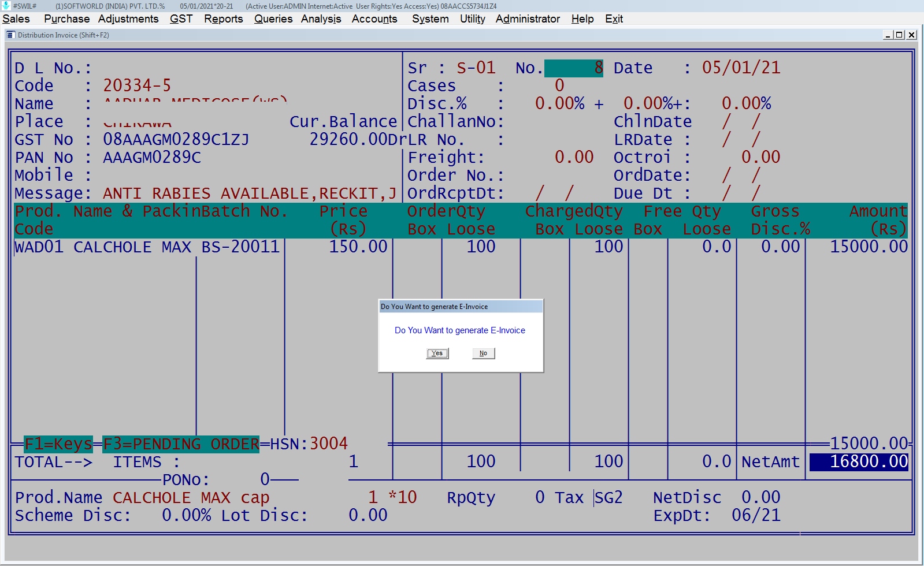Click the Cases value 0

[559, 86]
